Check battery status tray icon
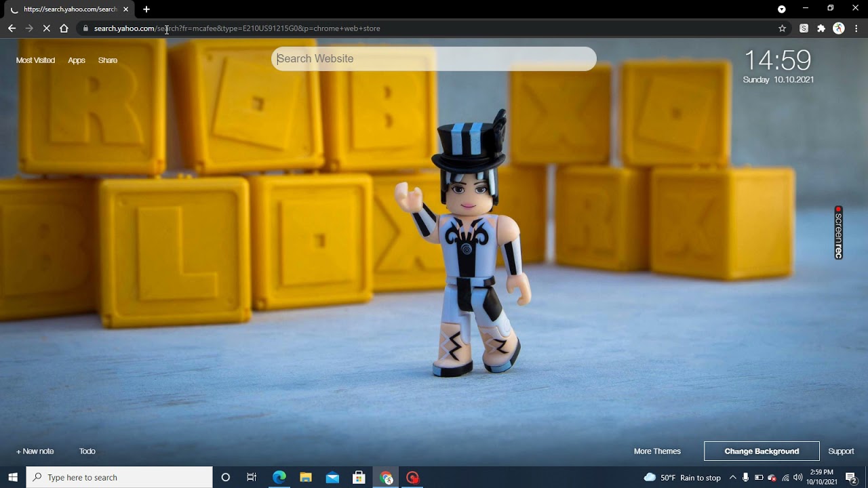This screenshot has height=488, width=868. [759, 477]
